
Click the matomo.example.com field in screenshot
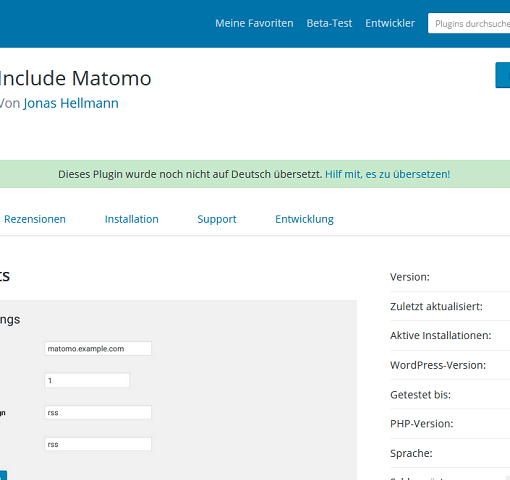(98, 349)
